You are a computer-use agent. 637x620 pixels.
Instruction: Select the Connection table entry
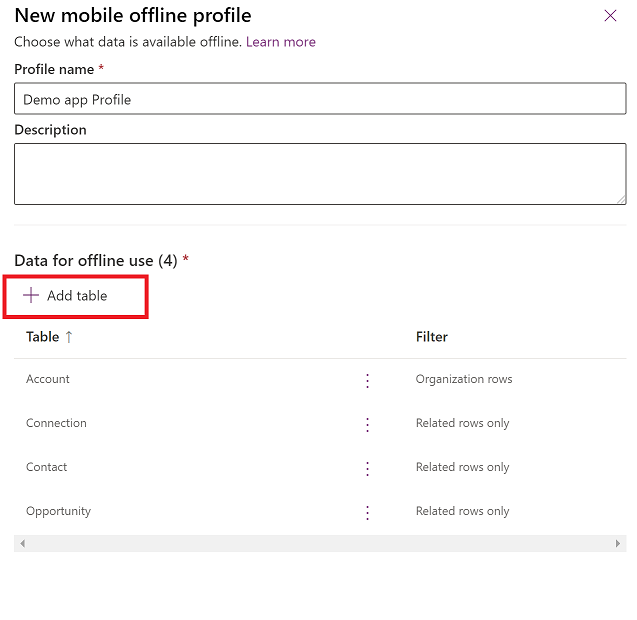coord(56,423)
